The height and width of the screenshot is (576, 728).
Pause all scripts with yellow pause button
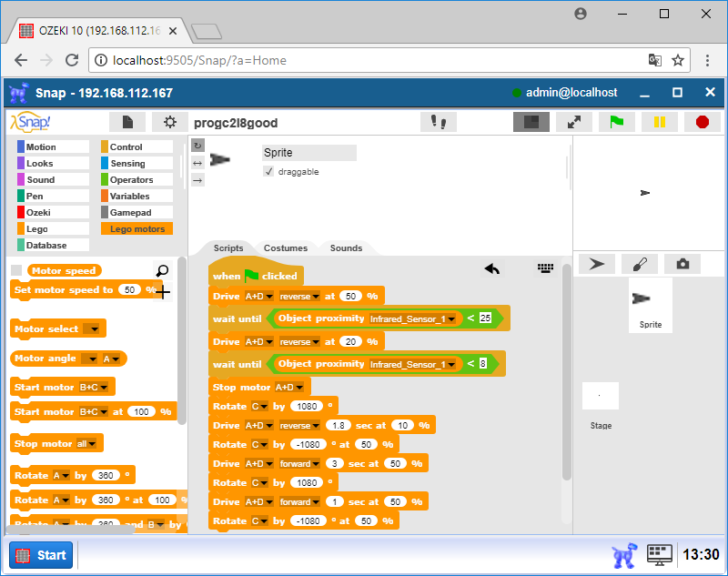tap(659, 122)
